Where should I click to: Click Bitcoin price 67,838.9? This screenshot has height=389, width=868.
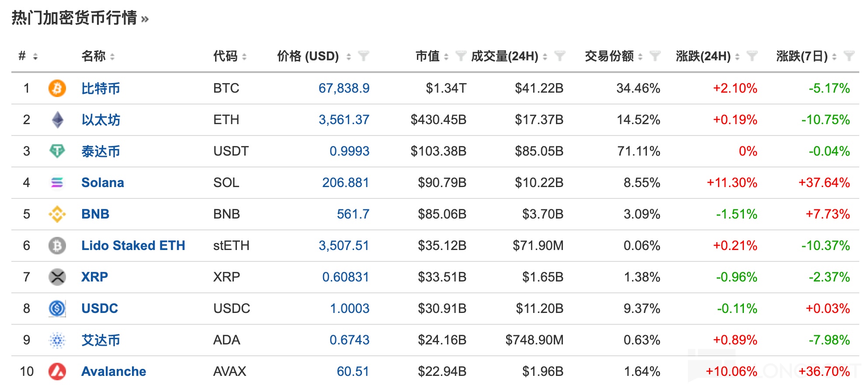pyautogui.click(x=344, y=88)
